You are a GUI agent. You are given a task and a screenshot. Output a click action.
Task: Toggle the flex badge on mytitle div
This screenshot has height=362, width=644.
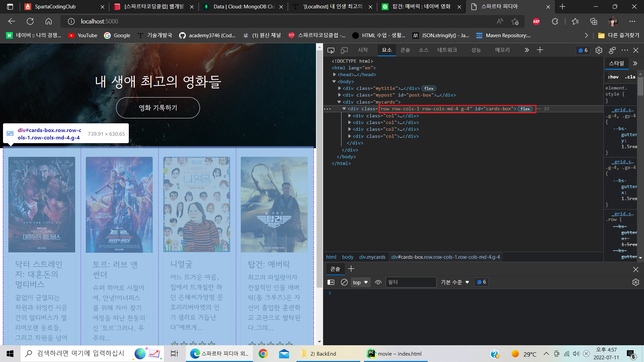(429, 88)
